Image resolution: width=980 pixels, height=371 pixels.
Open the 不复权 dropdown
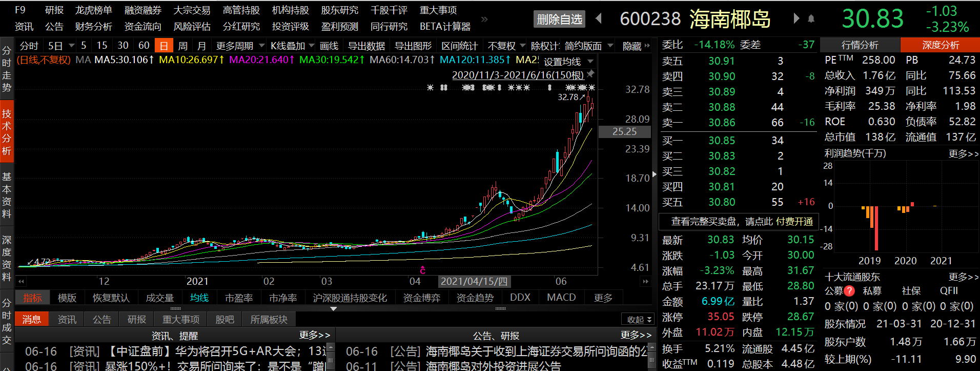pyautogui.click(x=506, y=46)
